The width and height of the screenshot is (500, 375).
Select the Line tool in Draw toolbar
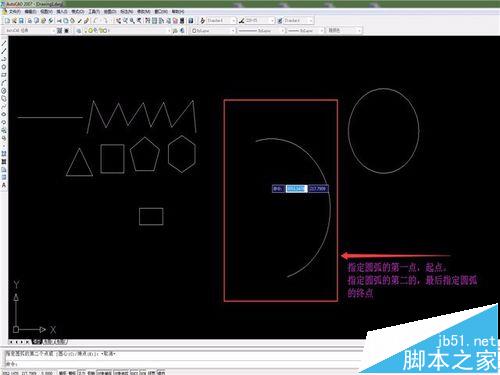(4, 43)
